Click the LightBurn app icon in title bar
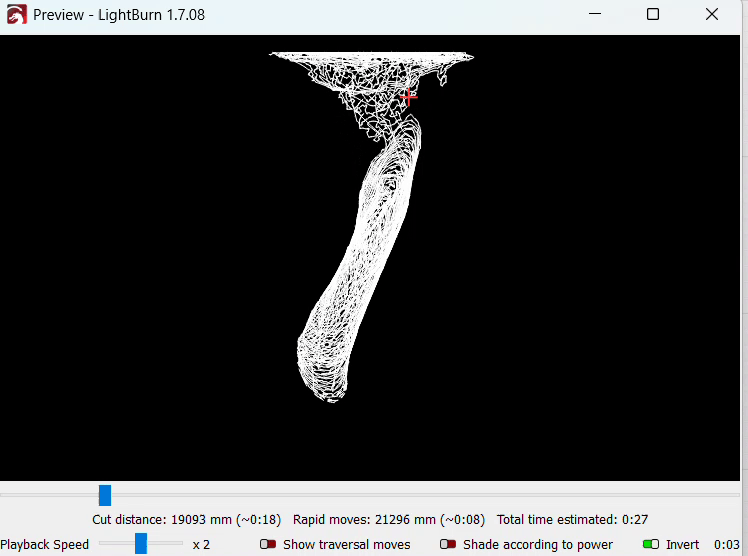Screen dimensions: 748x556 [16, 15]
